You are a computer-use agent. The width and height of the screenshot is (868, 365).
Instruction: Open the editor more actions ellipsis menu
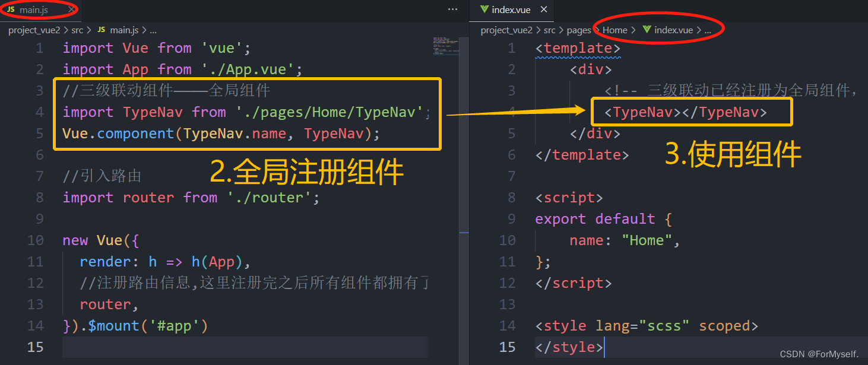(x=452, y=9)
